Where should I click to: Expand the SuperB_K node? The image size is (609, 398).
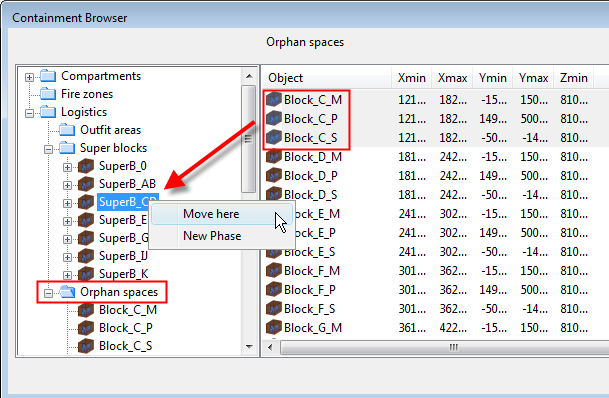tap(68, 275)
